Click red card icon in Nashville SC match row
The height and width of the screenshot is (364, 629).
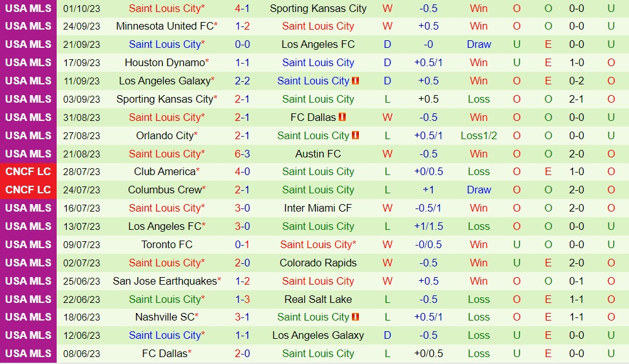(356, 317)
